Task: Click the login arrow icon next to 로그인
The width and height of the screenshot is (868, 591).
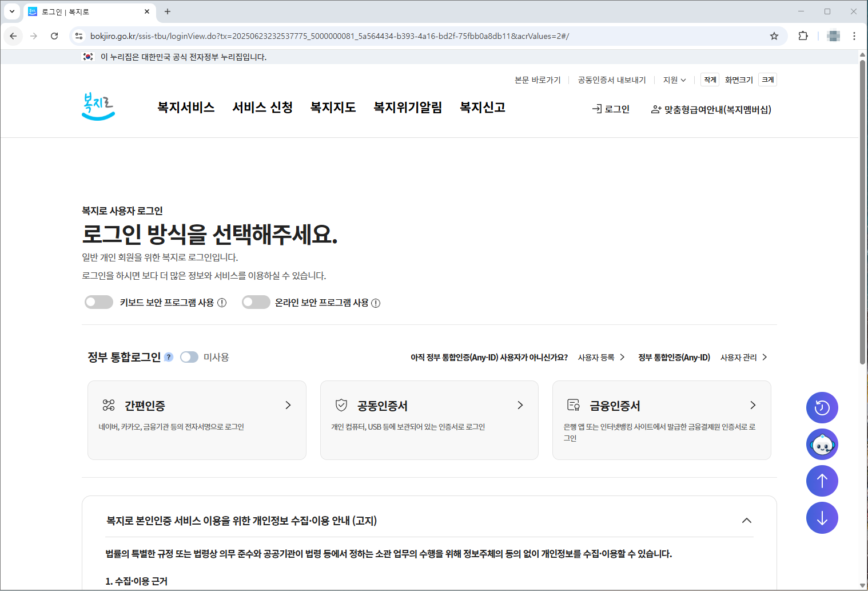Action: [597, 109]
